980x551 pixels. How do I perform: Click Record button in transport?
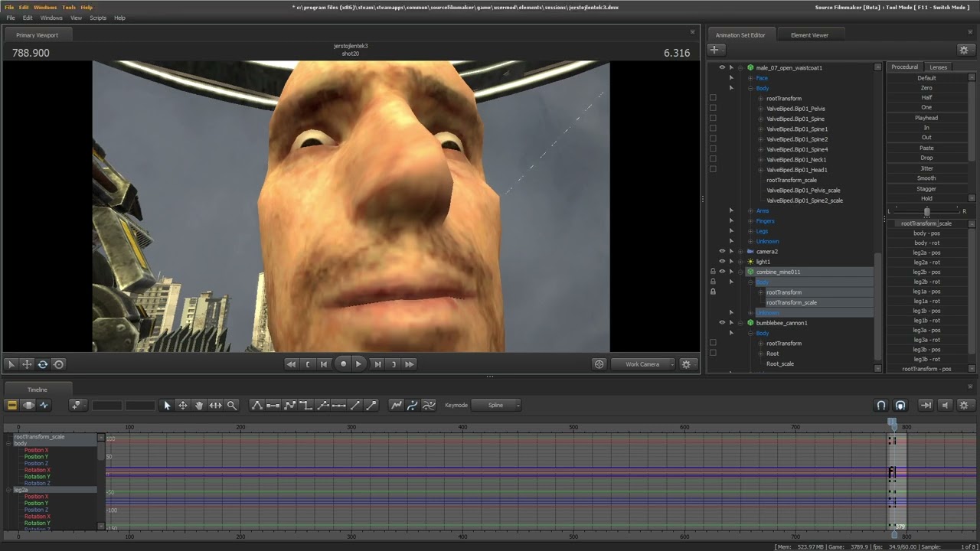click(343, 364)
